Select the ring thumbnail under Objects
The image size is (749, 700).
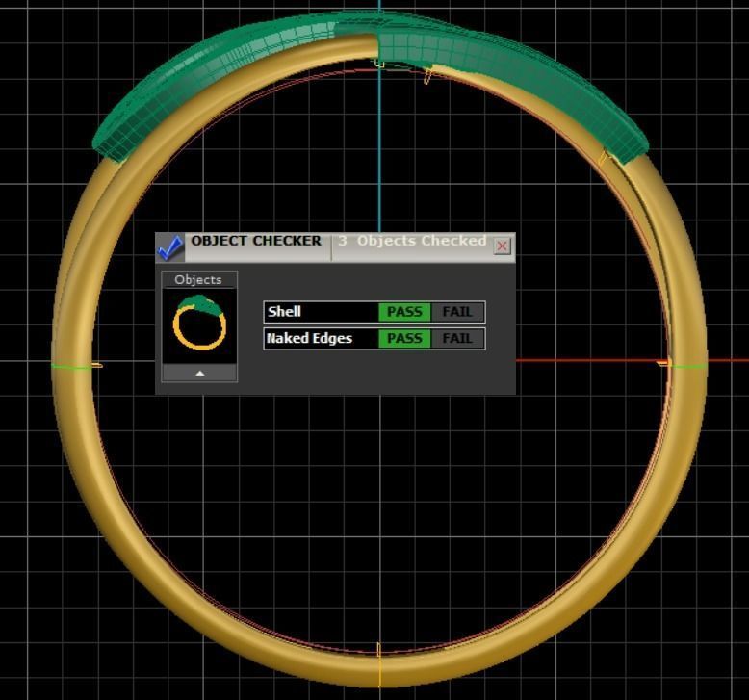pos(199,324)
